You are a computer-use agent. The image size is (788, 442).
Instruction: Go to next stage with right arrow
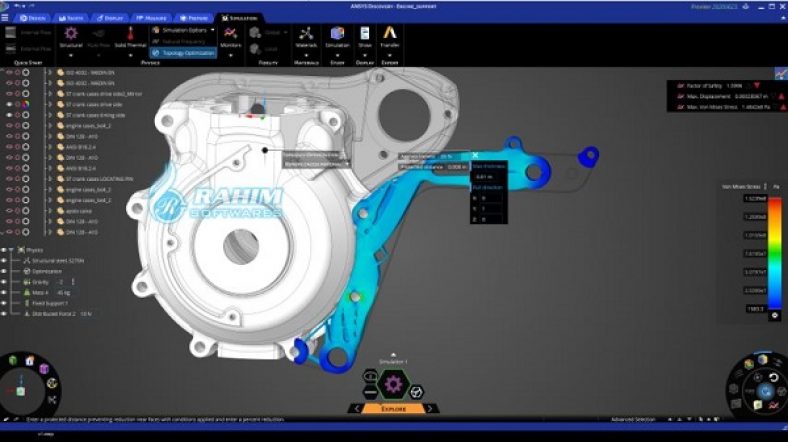click(431, 409)
